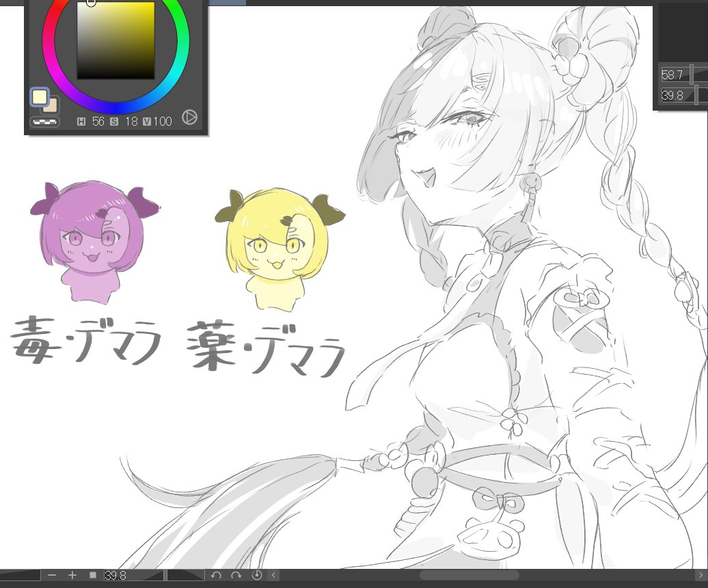This screenshot has width=708, height=588.
Task: Select the main drawing color swatch
Action: (x=39, y=97)
